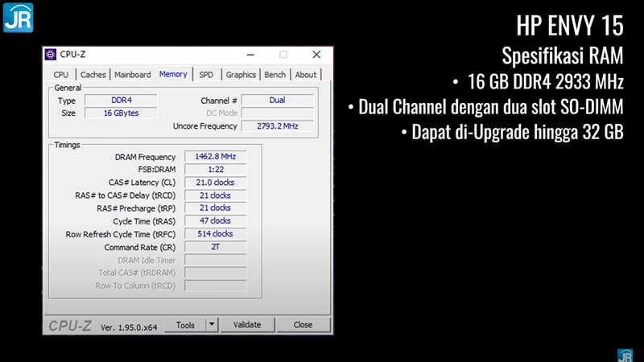Open the CPU tab
The image size is (644, 362).
click(x=61, y=75)
